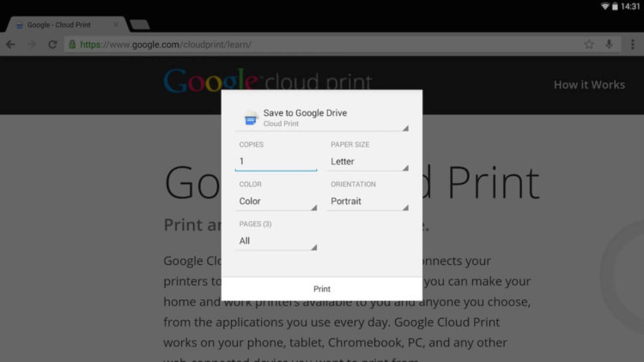Select the Google - Cloud Print tab
The width and height of the screenshot is (644, 362).
60,25
